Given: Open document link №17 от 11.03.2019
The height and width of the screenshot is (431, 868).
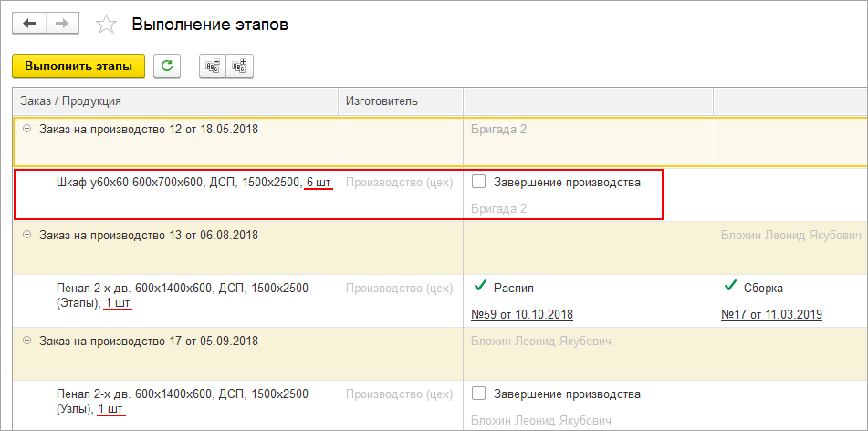Looking at the screenshot, I should [x=771, y=314].
